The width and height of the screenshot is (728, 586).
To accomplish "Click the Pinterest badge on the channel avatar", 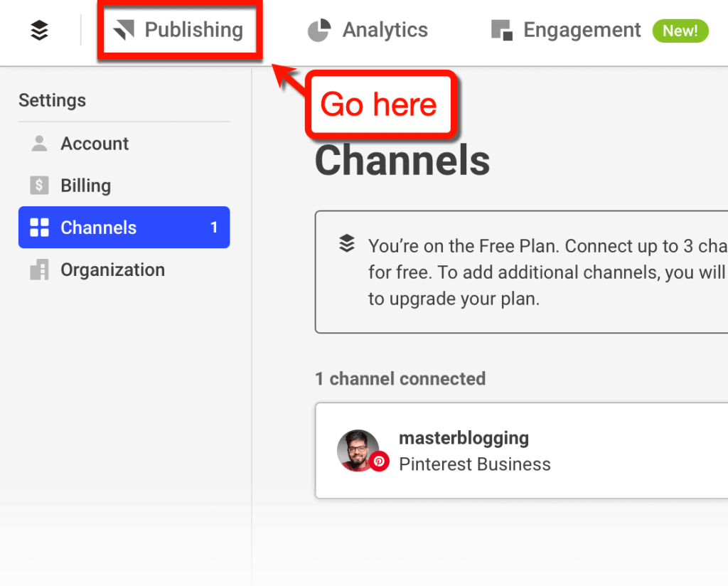I will click(x=382, y=462).
